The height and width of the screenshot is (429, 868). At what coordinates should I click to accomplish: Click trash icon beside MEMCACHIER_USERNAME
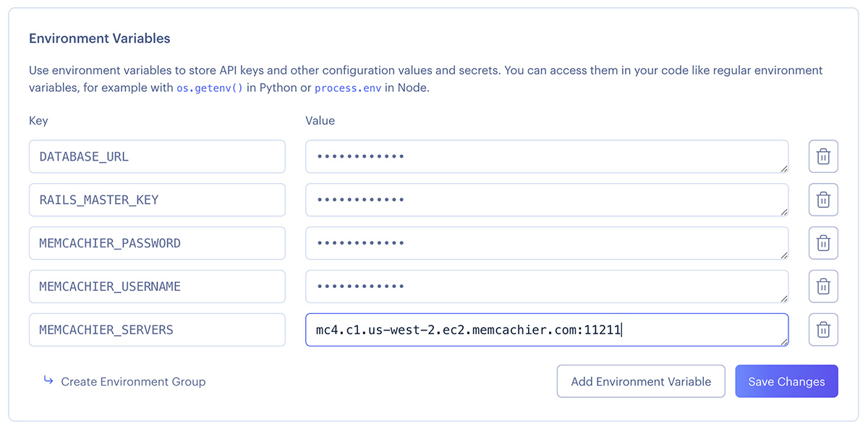pyautogui.click(x=822, y=286)
